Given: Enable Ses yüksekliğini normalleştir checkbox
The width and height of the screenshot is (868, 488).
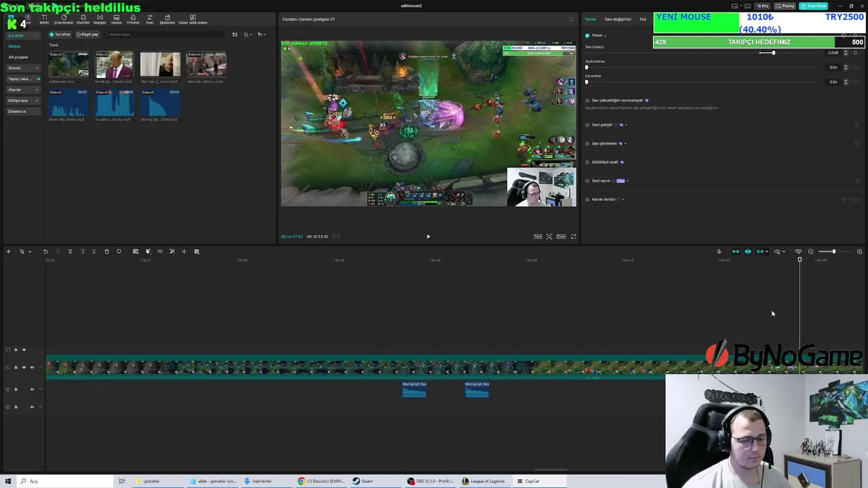Looking at the screenshot, I should [x=587, y=100].
